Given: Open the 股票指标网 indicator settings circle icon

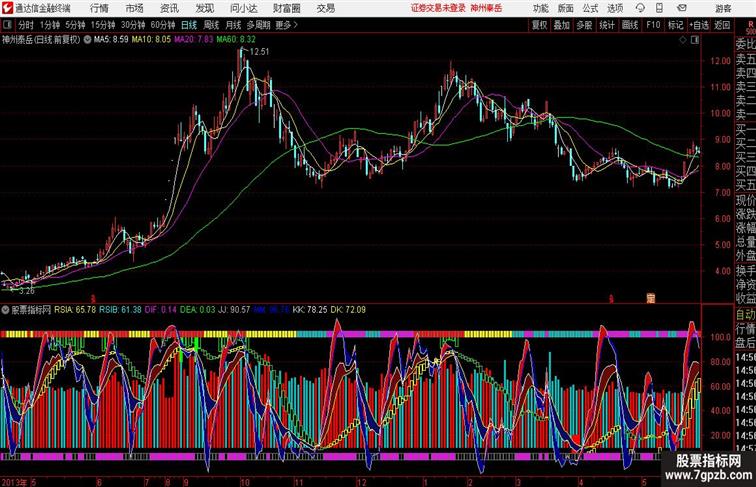Looking at the screenshot, I should tap(5, 310).
